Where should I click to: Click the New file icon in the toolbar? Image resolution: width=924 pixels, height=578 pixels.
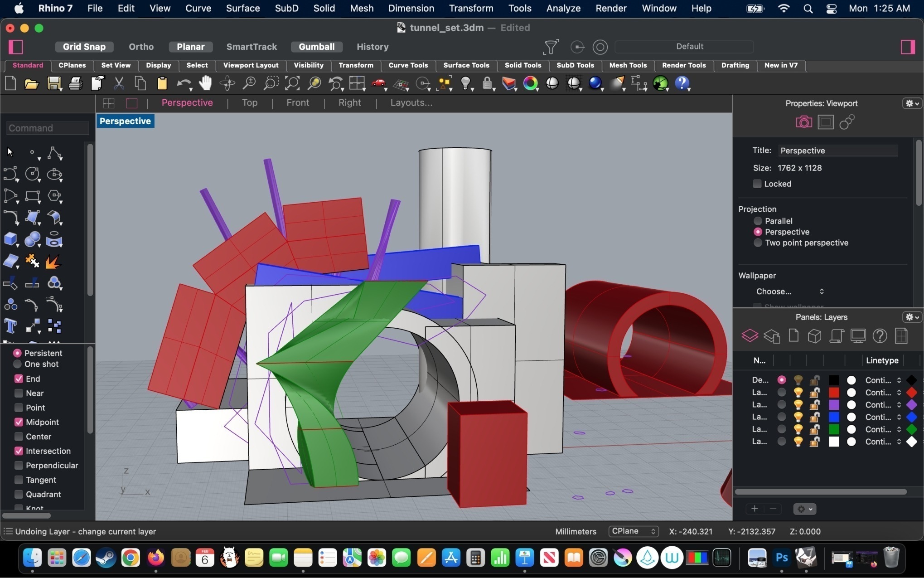[x=10, y=83]
